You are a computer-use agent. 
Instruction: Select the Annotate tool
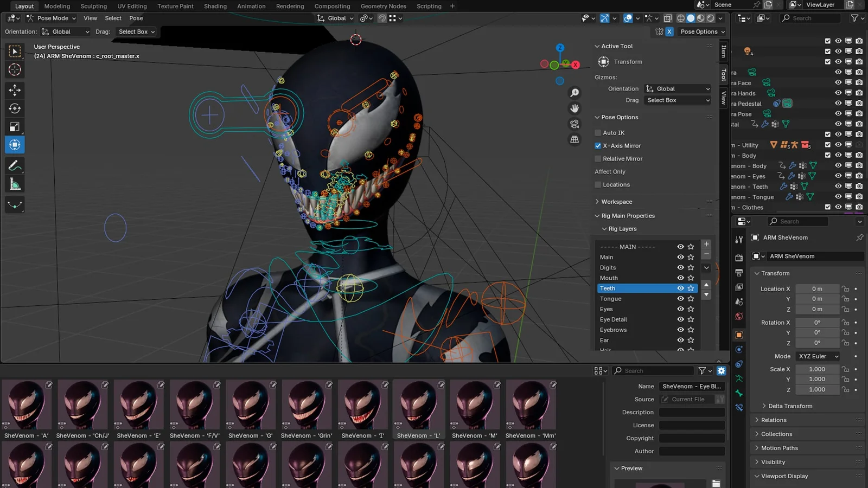[15, 165]
